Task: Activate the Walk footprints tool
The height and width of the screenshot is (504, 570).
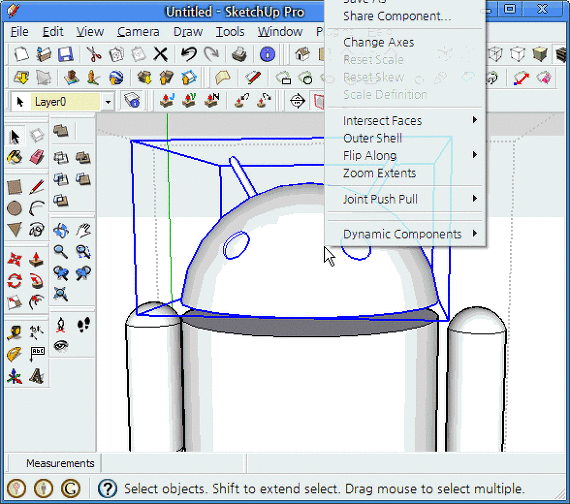Action: [x=84, y=324]
